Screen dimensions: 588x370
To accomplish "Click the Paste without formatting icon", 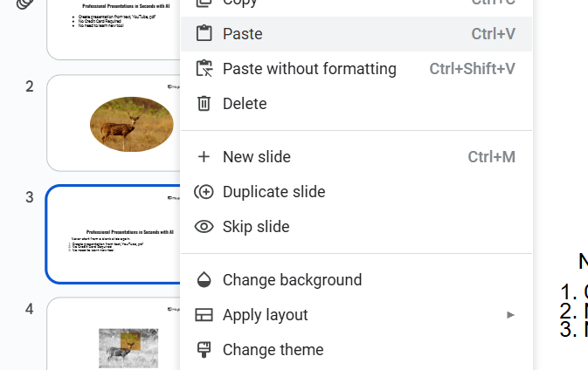I will 204,69.
